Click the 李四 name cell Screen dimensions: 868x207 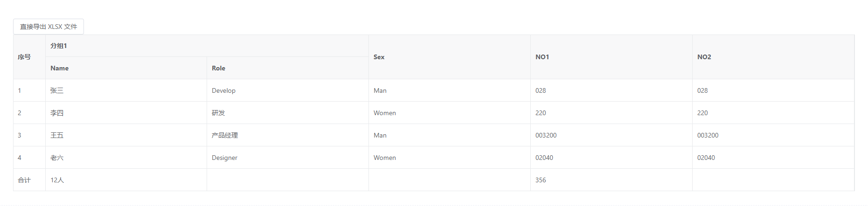[57, 113]
